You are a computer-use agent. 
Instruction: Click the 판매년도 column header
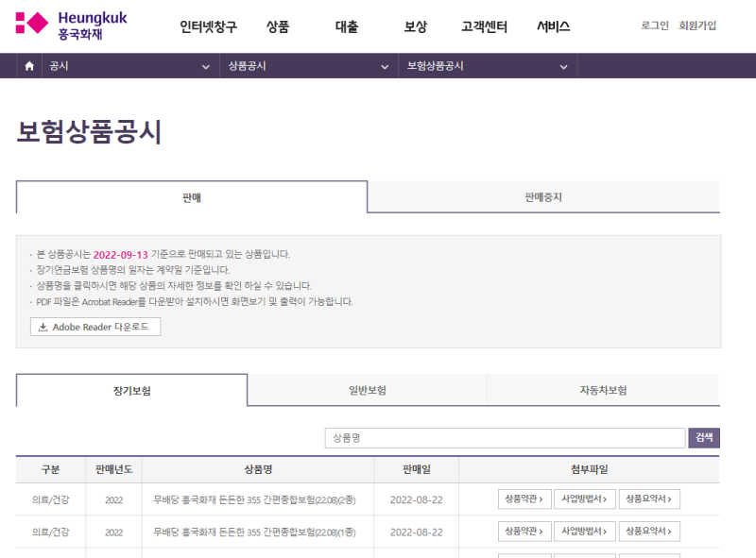pyautogui.click(x=113, y=469)
